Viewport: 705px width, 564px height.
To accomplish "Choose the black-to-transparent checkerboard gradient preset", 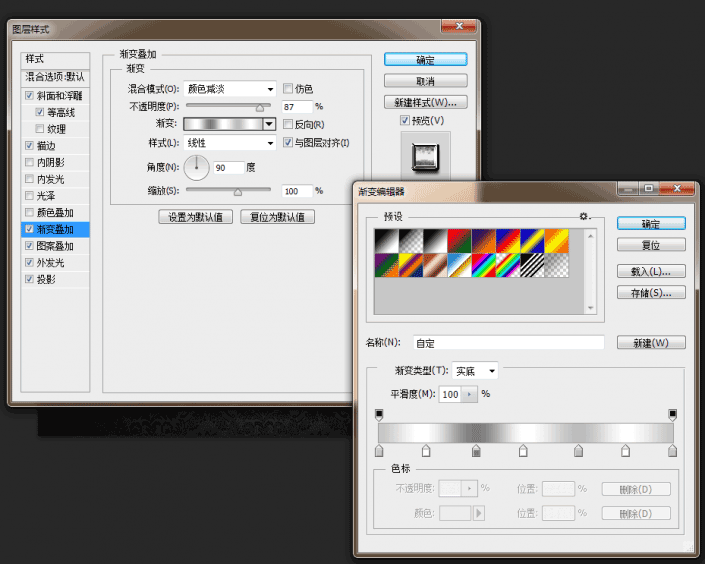I will tap(411, 241).
